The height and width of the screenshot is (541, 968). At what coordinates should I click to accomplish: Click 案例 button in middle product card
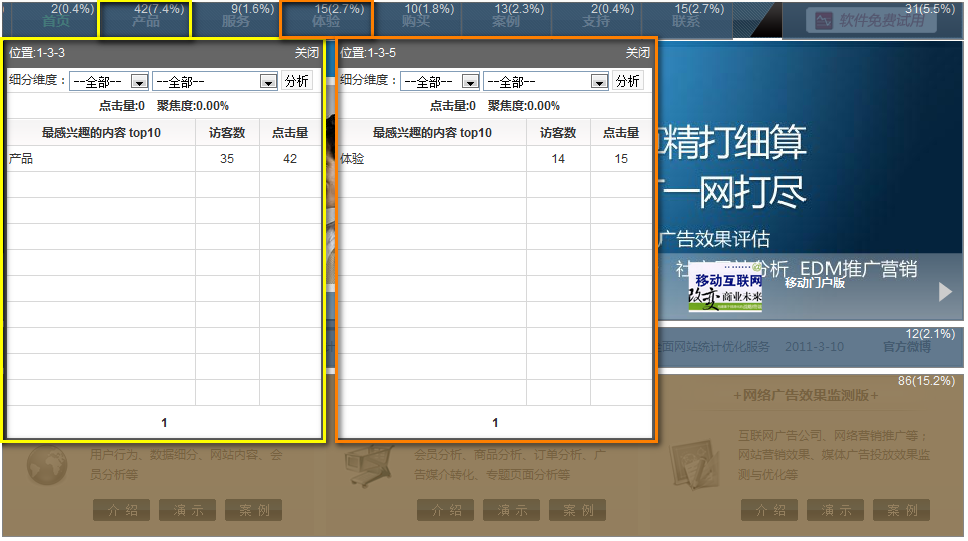[578, 511]
